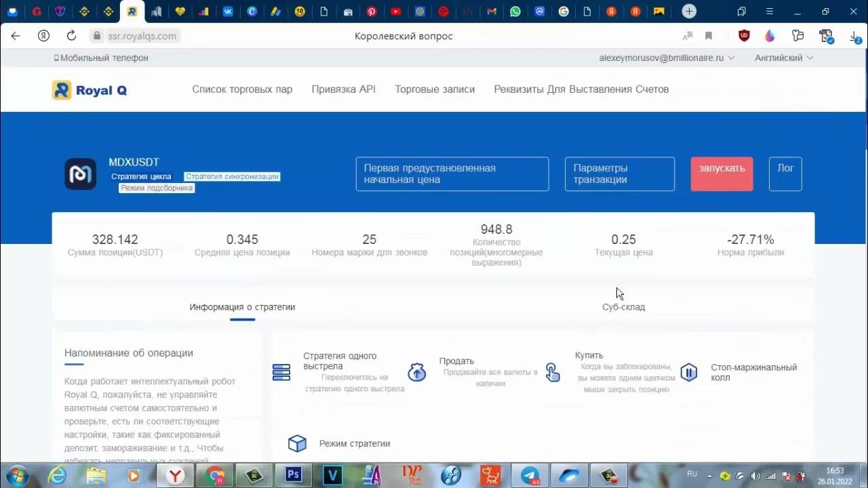Viewport: 868px width, 488px height.
Task: Open Привязка API menu item
Action: click(x=344, y=89)
